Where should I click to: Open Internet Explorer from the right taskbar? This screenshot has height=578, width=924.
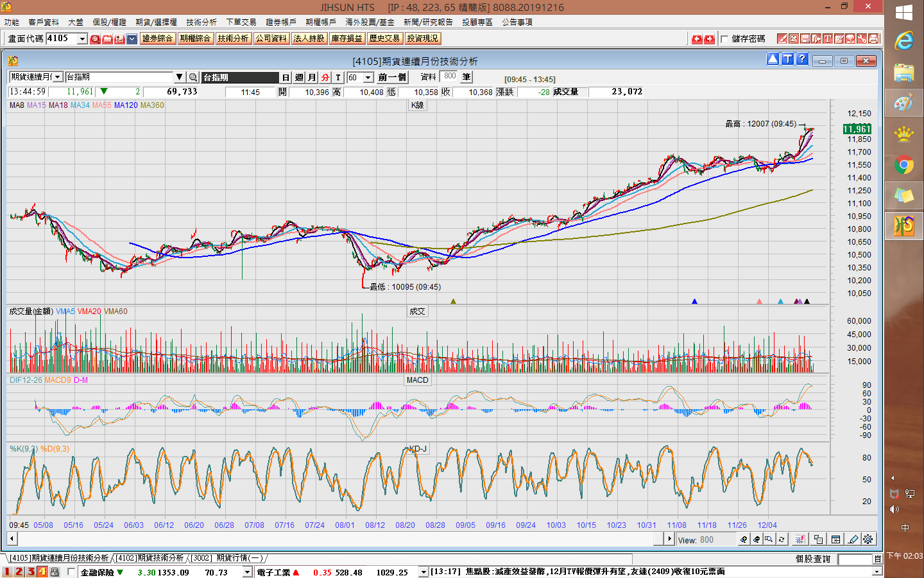pyautogui.click(x=904, y=42)
